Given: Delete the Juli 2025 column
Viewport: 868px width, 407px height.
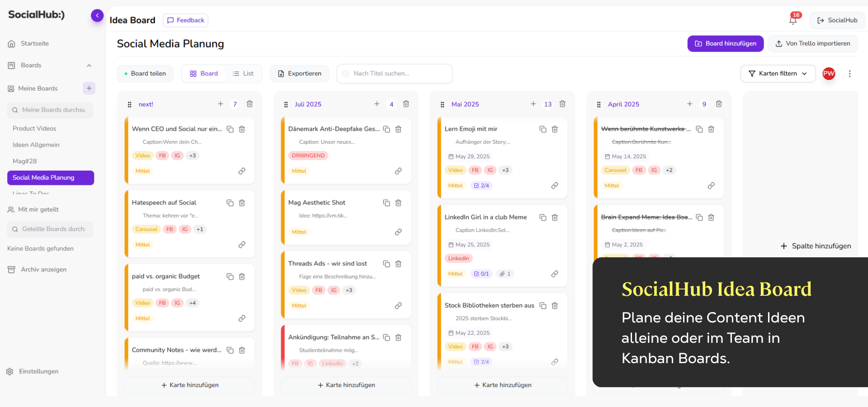Looking at the screenshot, I should (x=406, y=104).
